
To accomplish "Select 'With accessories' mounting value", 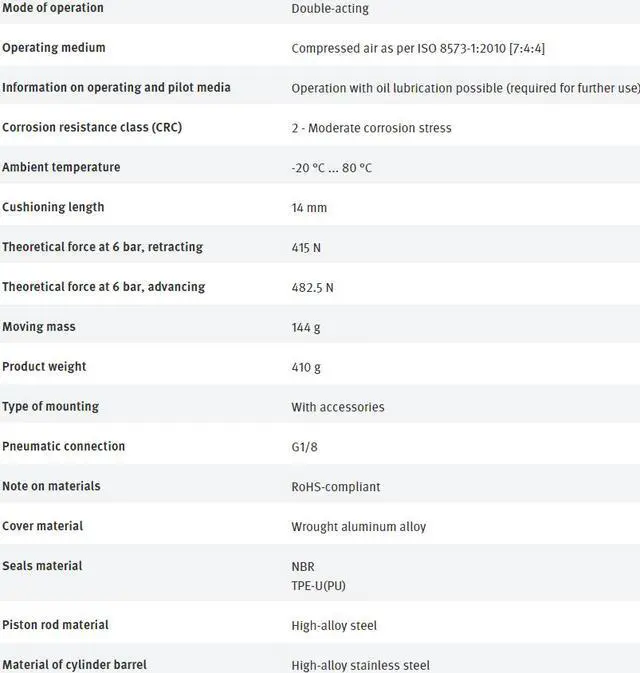I will (338, 407).
